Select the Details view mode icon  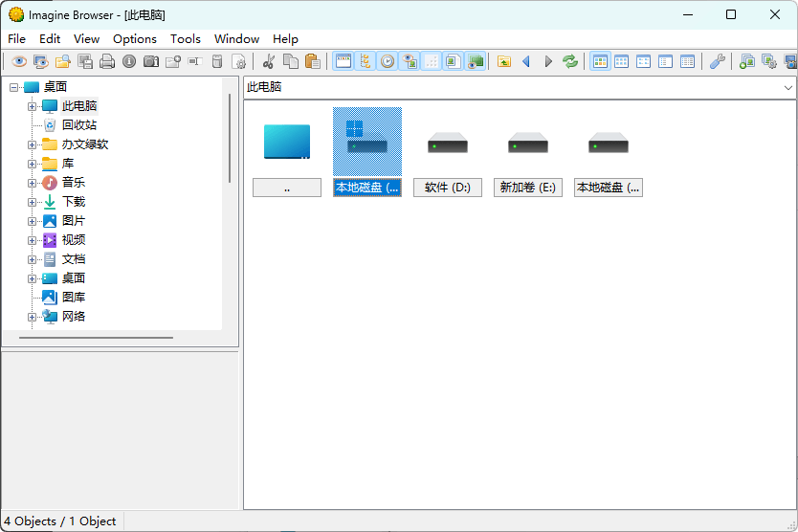[687, 61]
